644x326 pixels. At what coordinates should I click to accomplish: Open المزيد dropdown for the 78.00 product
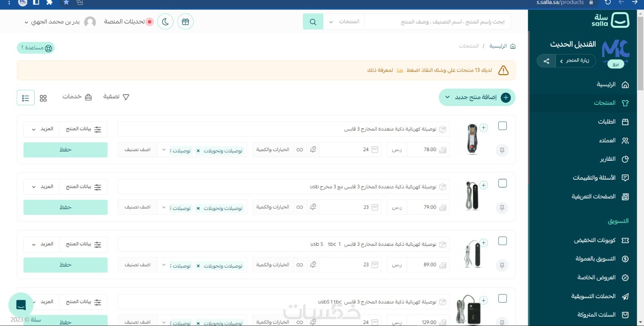point(41,129)
